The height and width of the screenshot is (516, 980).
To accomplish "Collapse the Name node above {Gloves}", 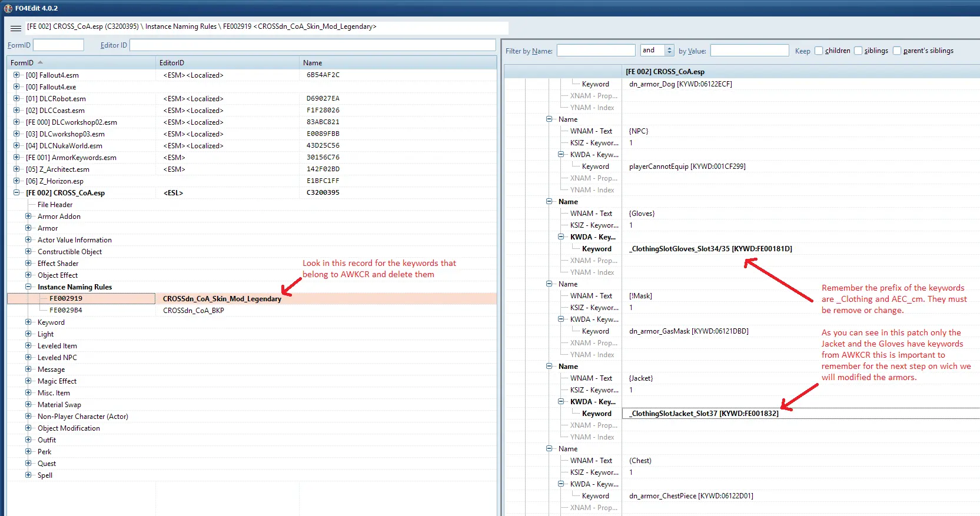I will (x=549, y=201).
